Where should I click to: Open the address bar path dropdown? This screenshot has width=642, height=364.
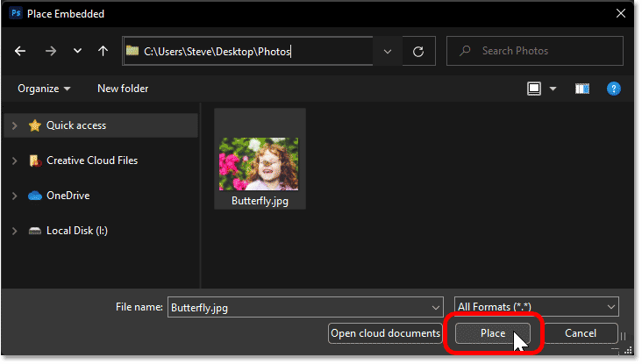click(x=388, y=51)
